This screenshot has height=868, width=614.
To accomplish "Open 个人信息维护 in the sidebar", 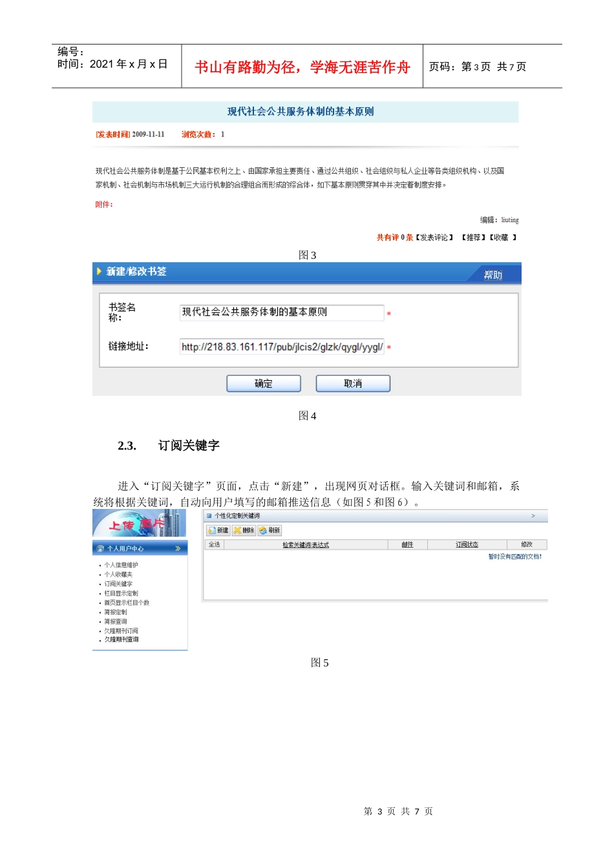I will (x=121, y=565).
